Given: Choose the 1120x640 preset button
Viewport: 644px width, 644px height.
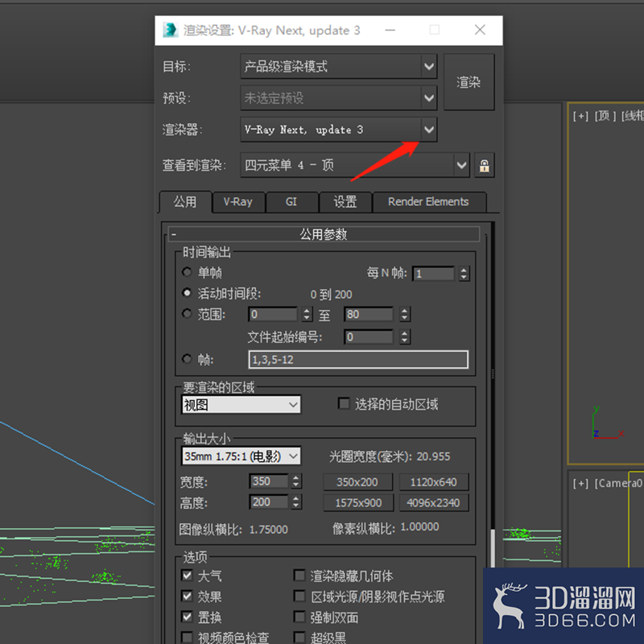Looking at the screenshot, I should pyautogui.click(x=434, y=482).
